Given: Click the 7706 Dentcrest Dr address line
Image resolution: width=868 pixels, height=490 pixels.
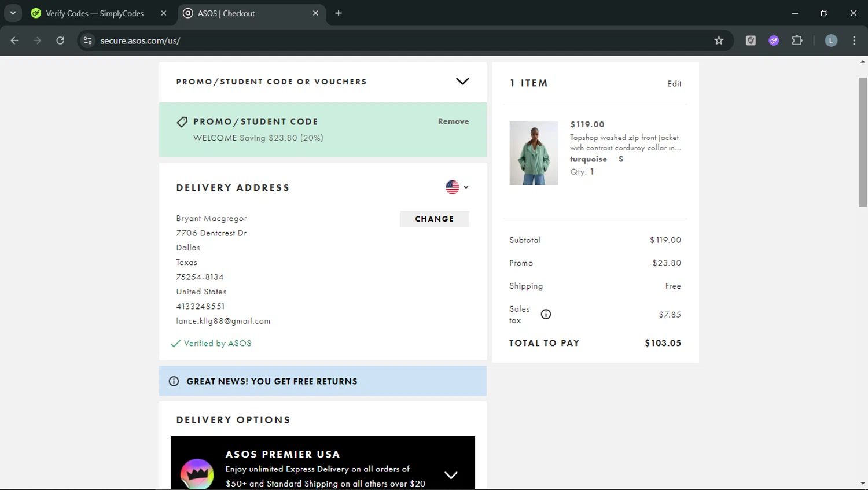Looking at the screenshot, I should [211, 233].
